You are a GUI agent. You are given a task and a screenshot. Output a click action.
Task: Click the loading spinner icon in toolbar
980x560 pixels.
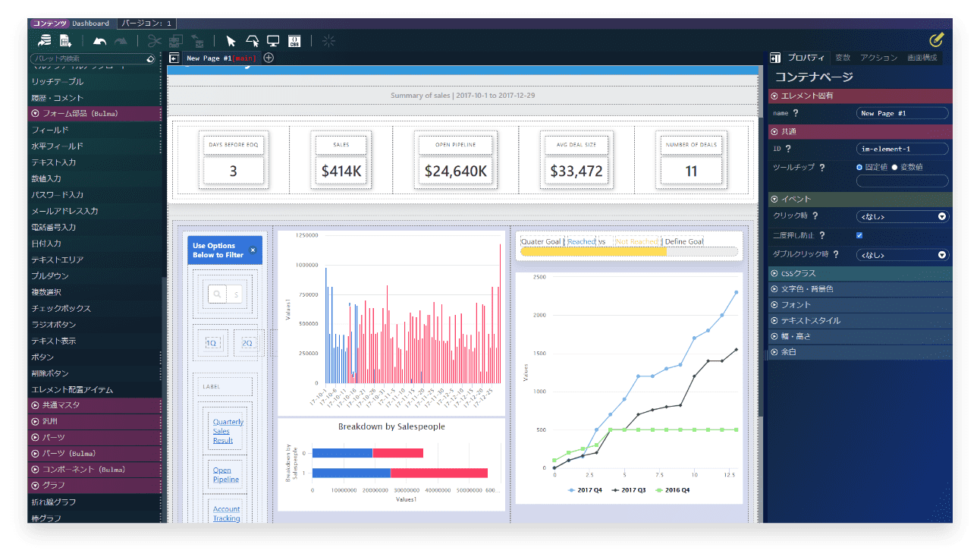(328, 41)
